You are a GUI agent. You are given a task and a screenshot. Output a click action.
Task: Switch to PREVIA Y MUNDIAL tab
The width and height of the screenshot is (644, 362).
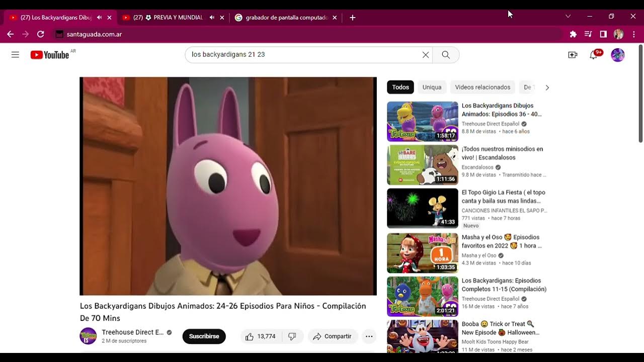168,18
